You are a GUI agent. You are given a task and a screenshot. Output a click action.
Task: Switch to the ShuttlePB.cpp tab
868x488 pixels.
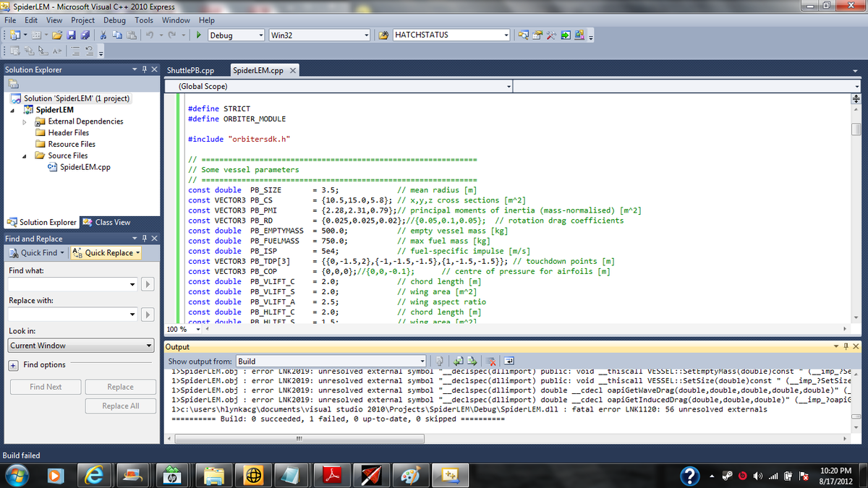pyautogui.click(x=191, y=71)
